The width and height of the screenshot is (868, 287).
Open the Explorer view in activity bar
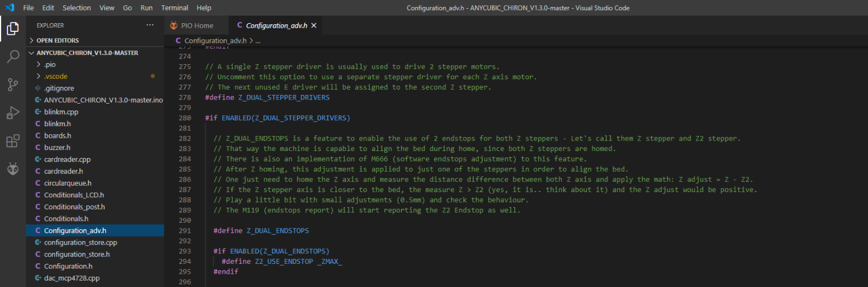tap(13, 28)
